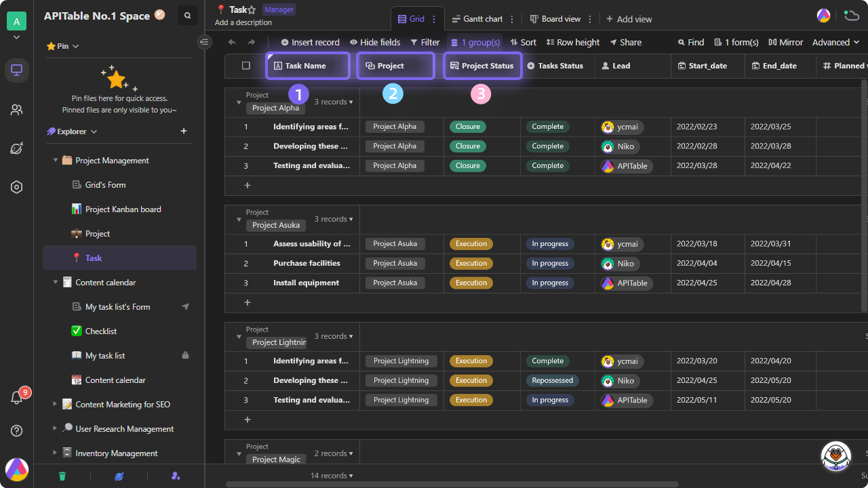This screenshot has height=488, width=868.
Task: Open the Workbench monitor icon in sidebar
Action: (17, 70)
